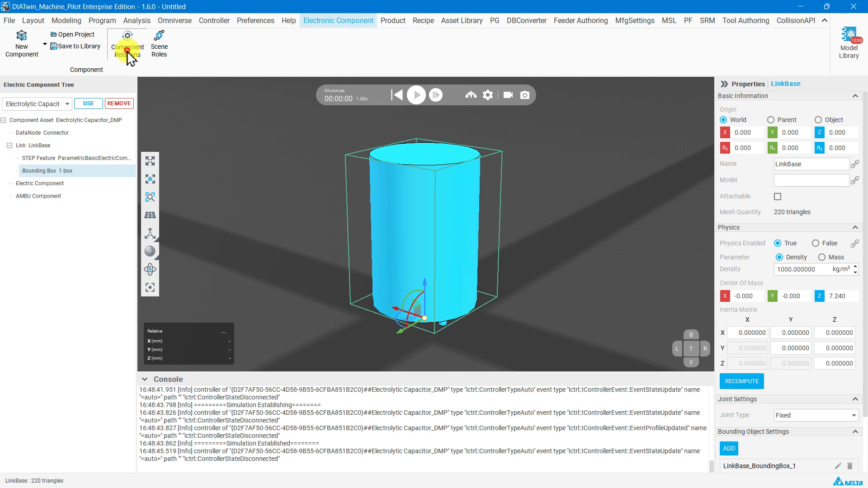Click the focus on selected object icon

[150, 179]
